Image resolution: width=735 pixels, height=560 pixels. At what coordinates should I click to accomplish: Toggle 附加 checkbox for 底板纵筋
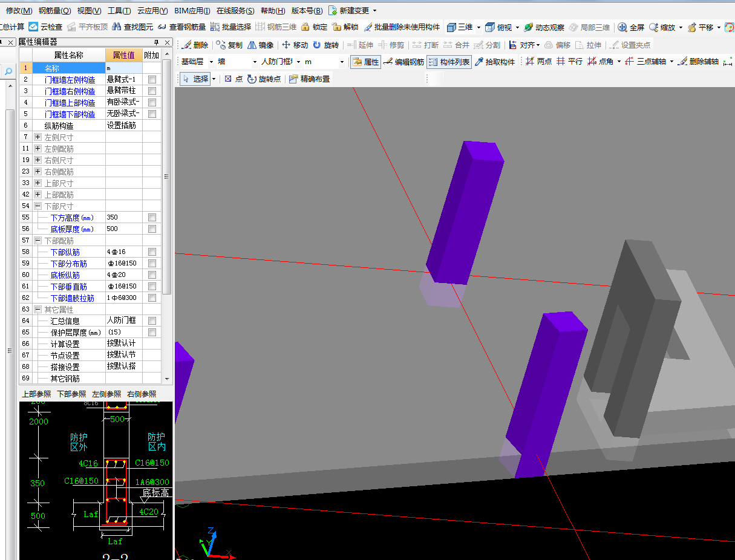152,275
